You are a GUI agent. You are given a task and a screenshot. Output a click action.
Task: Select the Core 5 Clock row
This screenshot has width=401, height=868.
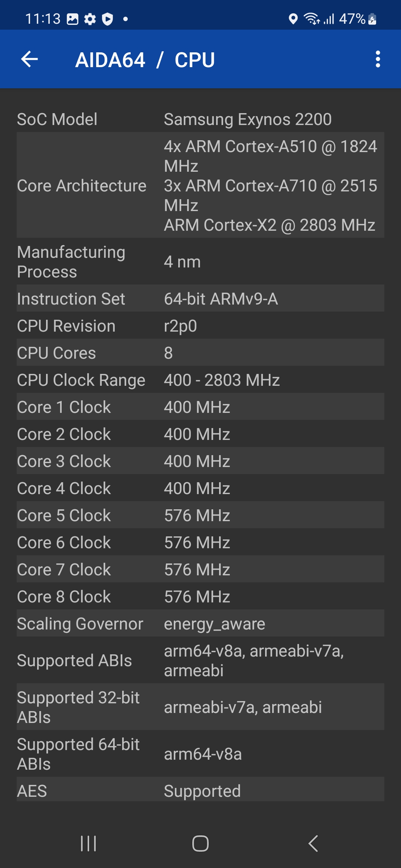[200, 516]
